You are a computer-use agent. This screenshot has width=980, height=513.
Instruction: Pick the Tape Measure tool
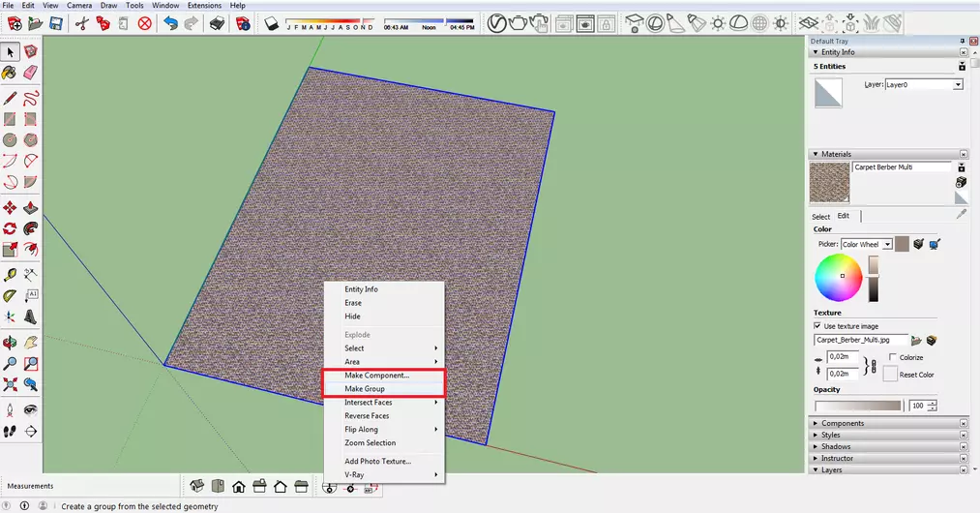pyautogui.click(x=10, y=275)
